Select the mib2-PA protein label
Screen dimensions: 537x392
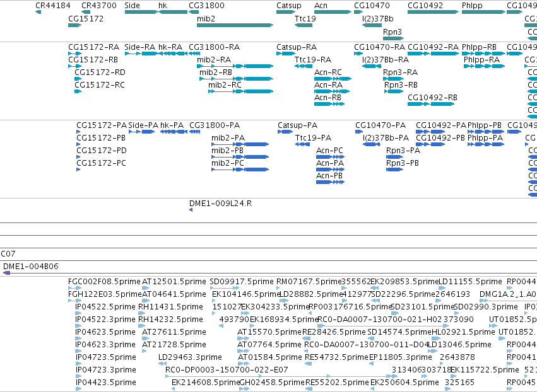coord(228,138)
